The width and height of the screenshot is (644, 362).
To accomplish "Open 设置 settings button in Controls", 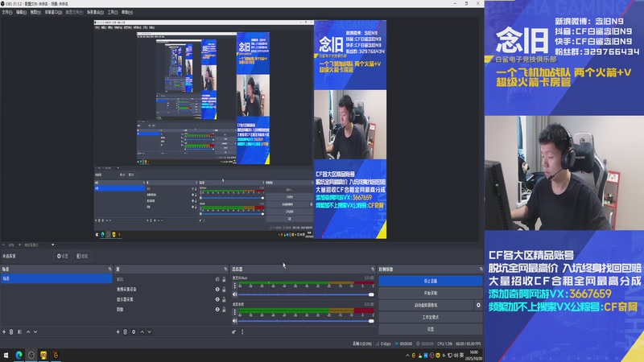I will [x=430, y=329].
